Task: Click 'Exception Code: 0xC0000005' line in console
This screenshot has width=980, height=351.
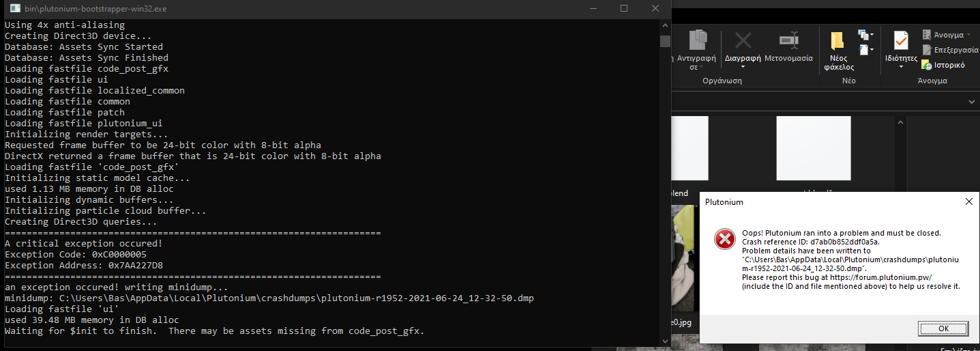Action: click(x=75, y=254)
